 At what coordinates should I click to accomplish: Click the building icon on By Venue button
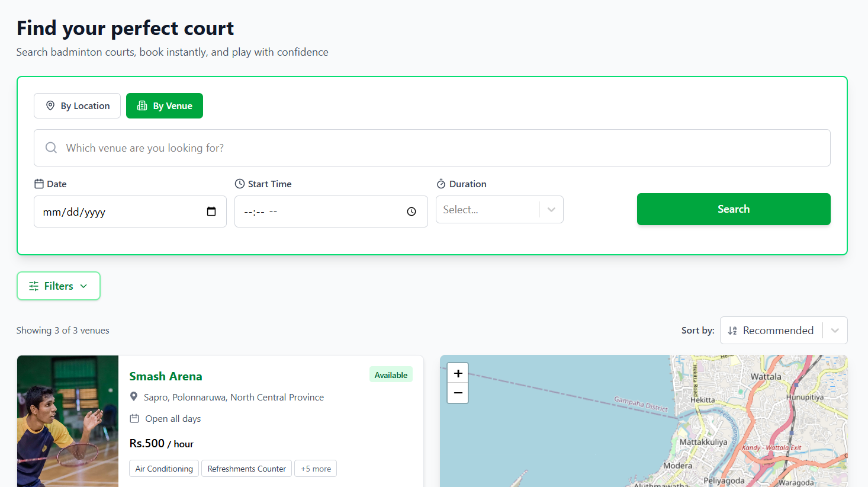click(x=142, y=105)
